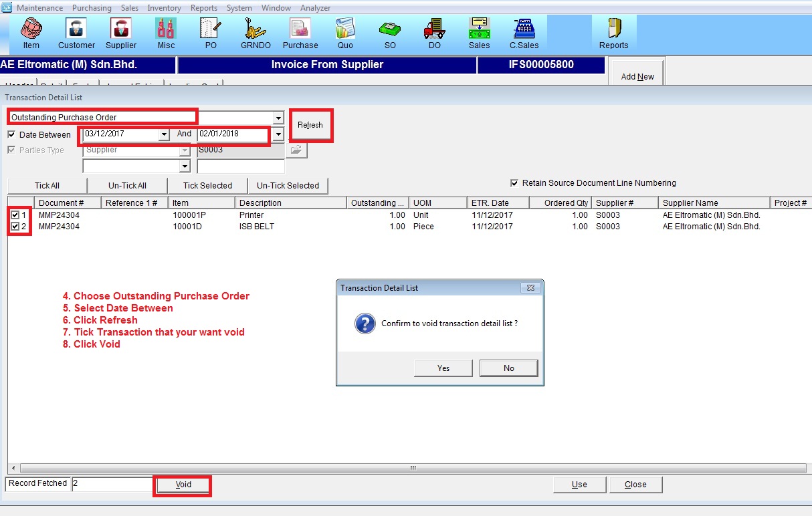This screenshot has height=516, width=812.
Task: Open the start date 03/12/2017 picker
Action: pyautogui.click(x=164, y=134)
